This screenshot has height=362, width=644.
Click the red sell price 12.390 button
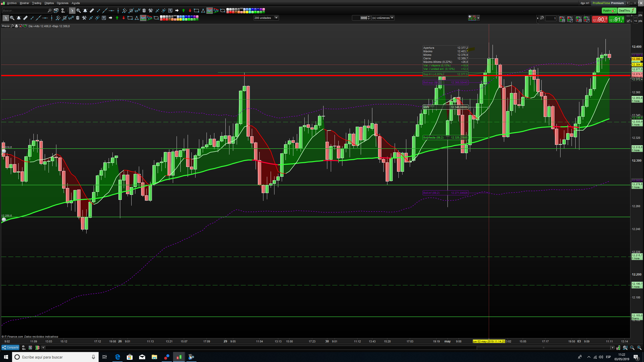[x=599, y=20]
